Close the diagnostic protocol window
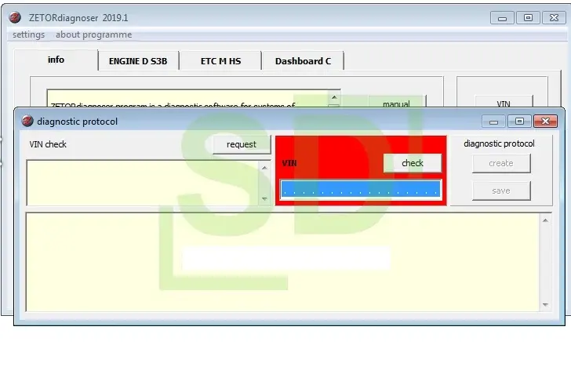 click(x=545, y=122)
